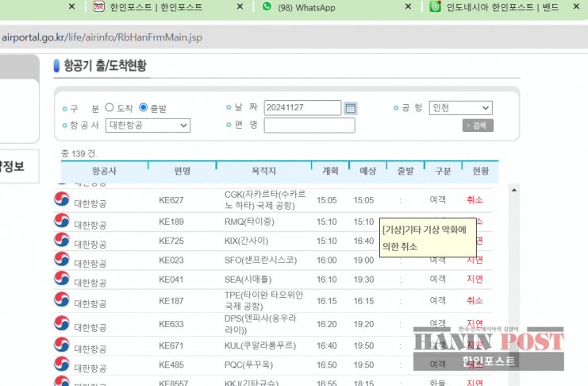Viewport: 588px width, 386px height.
Task: Open the calendar date picker icon
Action: (x=351, y=108)
